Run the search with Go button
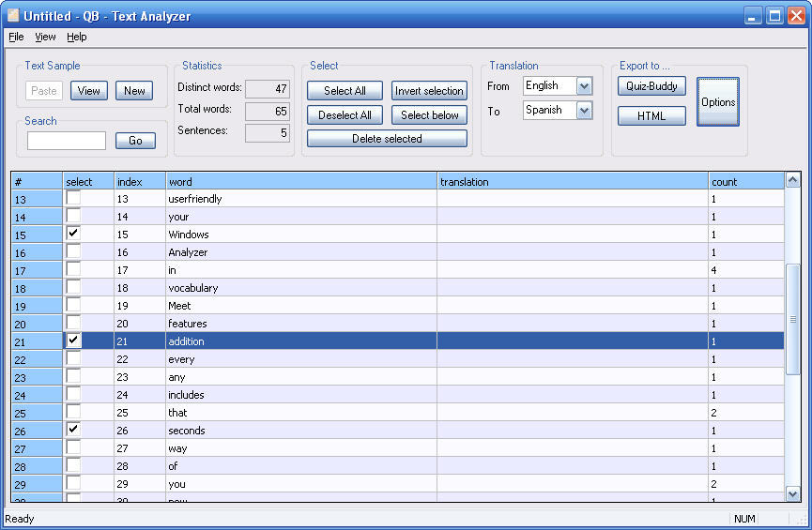The width and height of the screenshot is (812, 530). pos(135,141)
